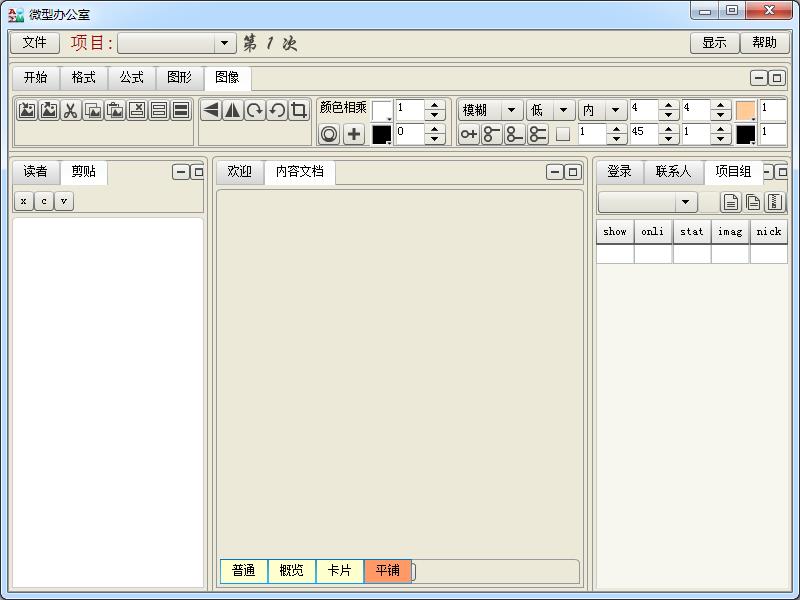The image size is (800, 600).
Task: Click the crop image tool
Action: [x=299, y=111]
